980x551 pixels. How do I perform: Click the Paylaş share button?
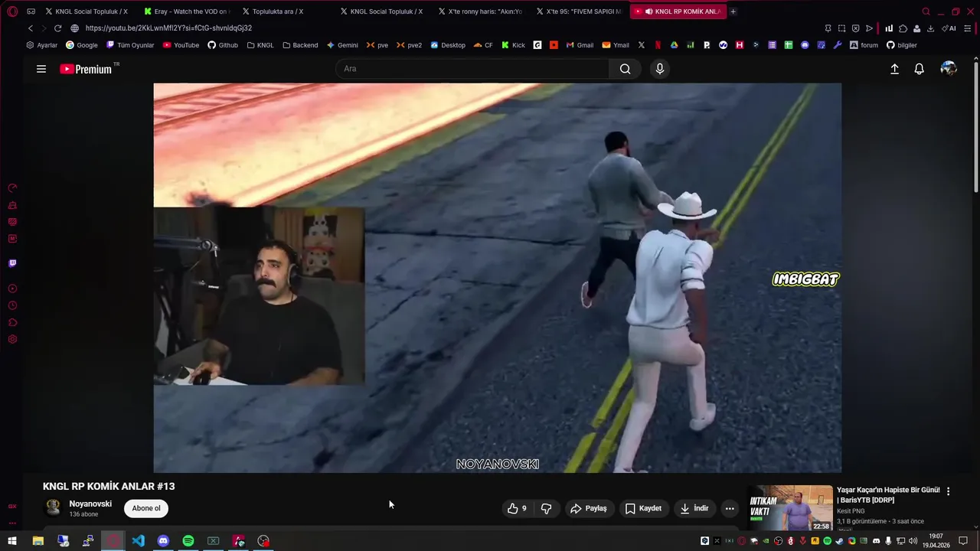point(588,508)
